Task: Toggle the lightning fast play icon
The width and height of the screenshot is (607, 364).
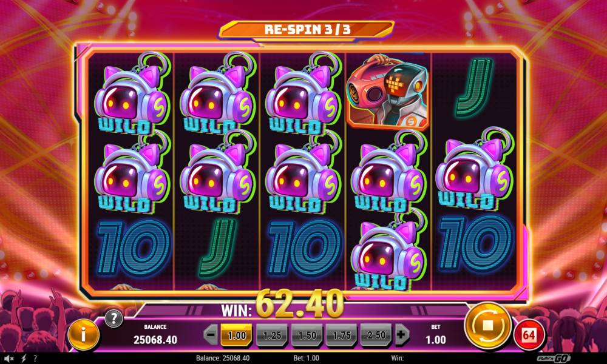Action: (24, 359)
